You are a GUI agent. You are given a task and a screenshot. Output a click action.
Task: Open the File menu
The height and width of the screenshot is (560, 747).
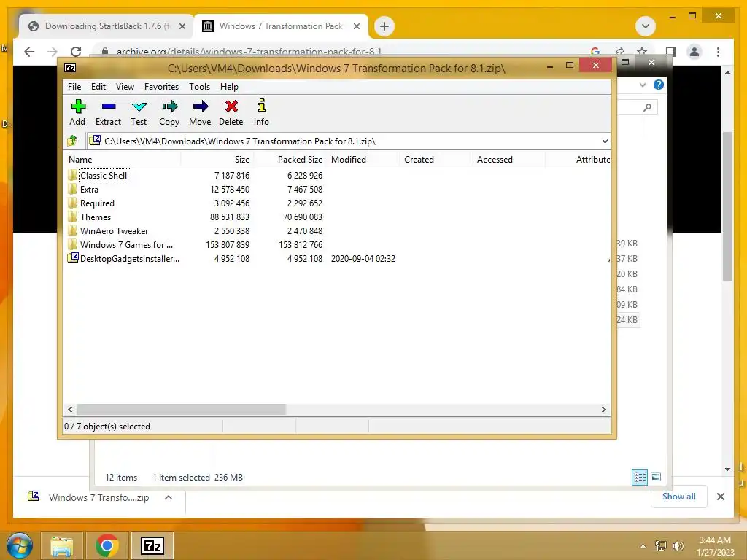point(74,87)
